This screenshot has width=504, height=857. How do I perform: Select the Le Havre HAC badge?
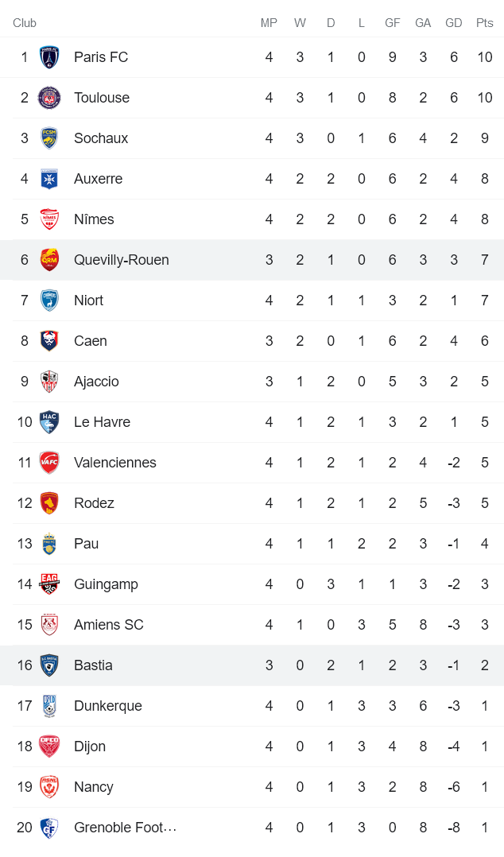pyautogui.click(x=49, y=421)
